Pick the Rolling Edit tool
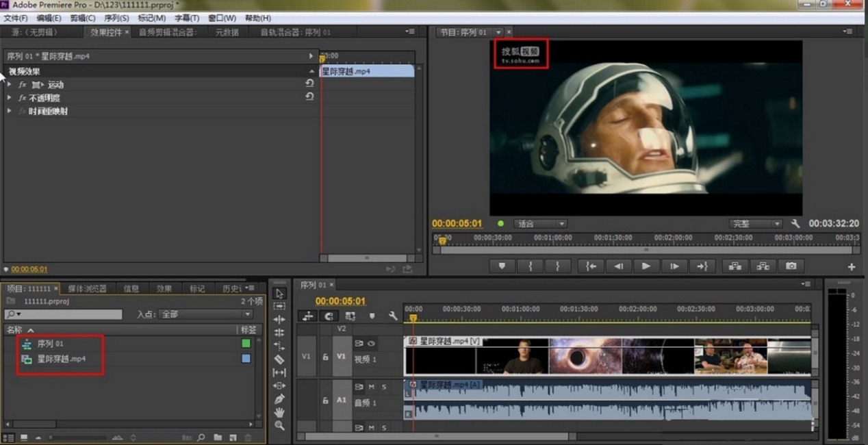This screenshot has height=445, width=868. pyautogui.click(x=279, y=333)
